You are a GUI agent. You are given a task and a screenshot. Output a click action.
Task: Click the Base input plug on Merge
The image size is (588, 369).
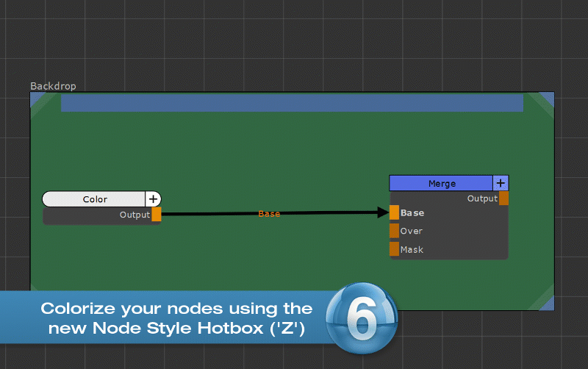pyautogui.click(x=394, y=213)
